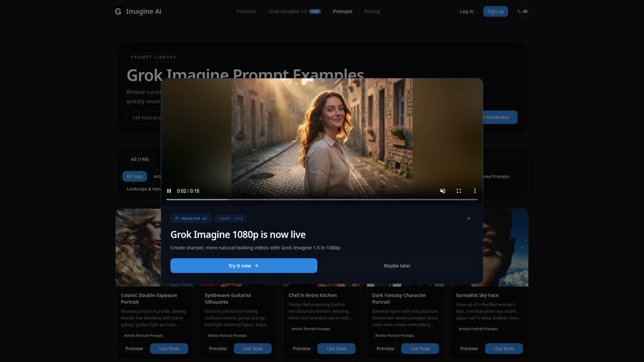
Task: Open the Cosmic Double Exposure Portrait thumbnail
Action: tap(138, 247)
